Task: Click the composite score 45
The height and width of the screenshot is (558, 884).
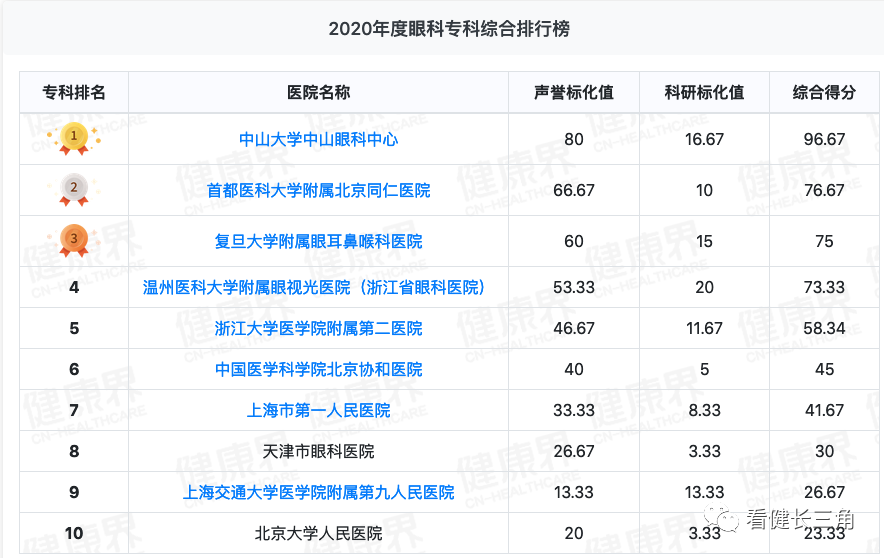Action: (x=824, y=369)
